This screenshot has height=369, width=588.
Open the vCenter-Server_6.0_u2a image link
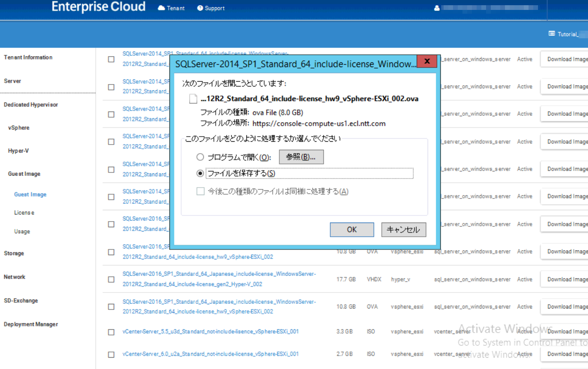[210, 354]
